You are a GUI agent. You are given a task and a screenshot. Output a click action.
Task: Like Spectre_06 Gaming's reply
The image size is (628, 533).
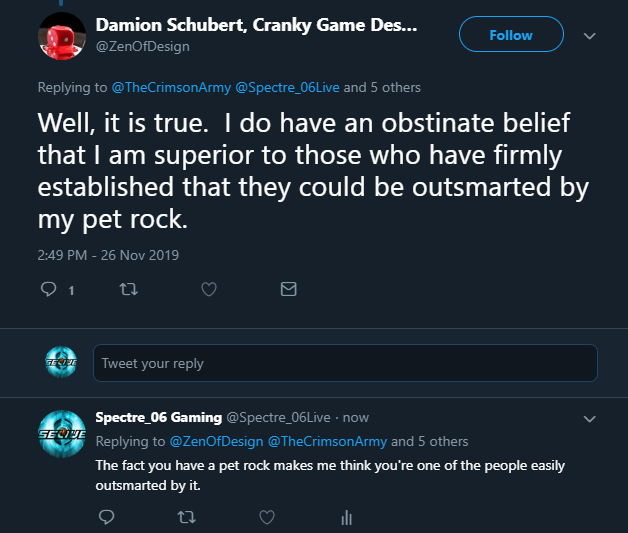[x=267, y=517]
